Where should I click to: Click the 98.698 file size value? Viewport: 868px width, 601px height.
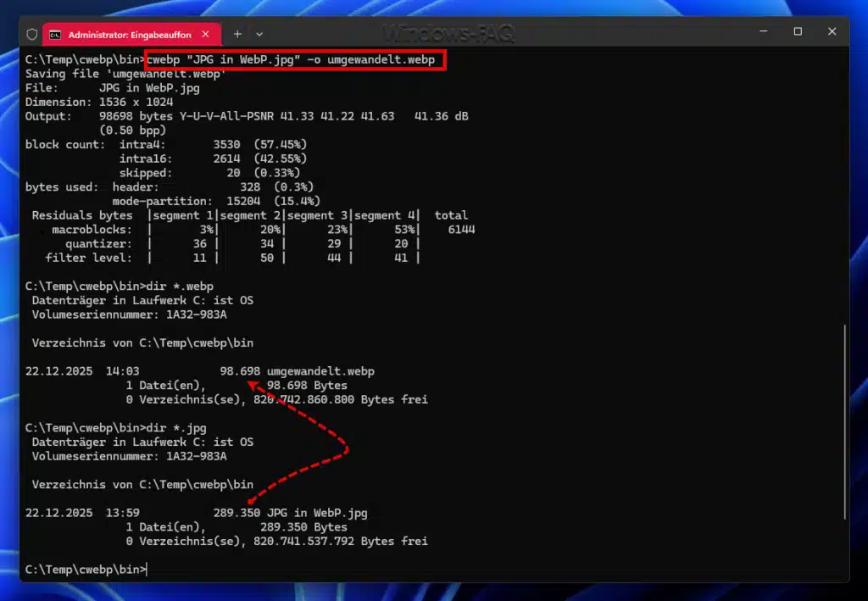(x=240, y=371)
